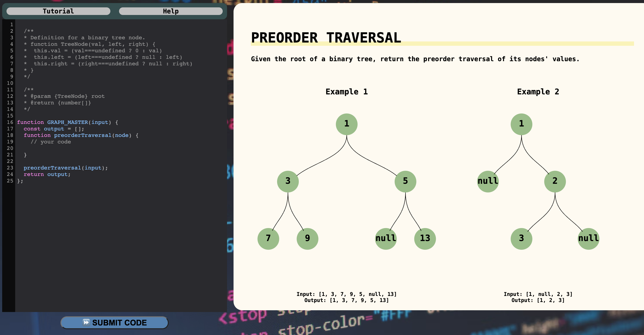This screenshot has height=335, width=644.
Task: Click node 5 in Example 1 tree
Action: click(405, 181)
